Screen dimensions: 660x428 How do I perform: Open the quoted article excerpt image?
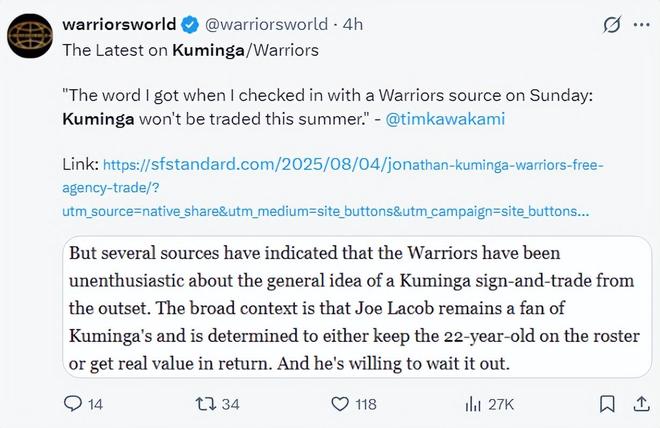tap(357, 307)
